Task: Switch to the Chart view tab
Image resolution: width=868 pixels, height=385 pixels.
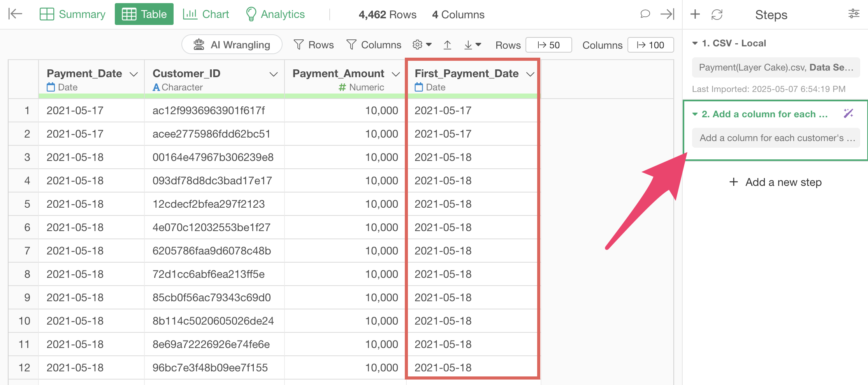Action: pos(206,14)
